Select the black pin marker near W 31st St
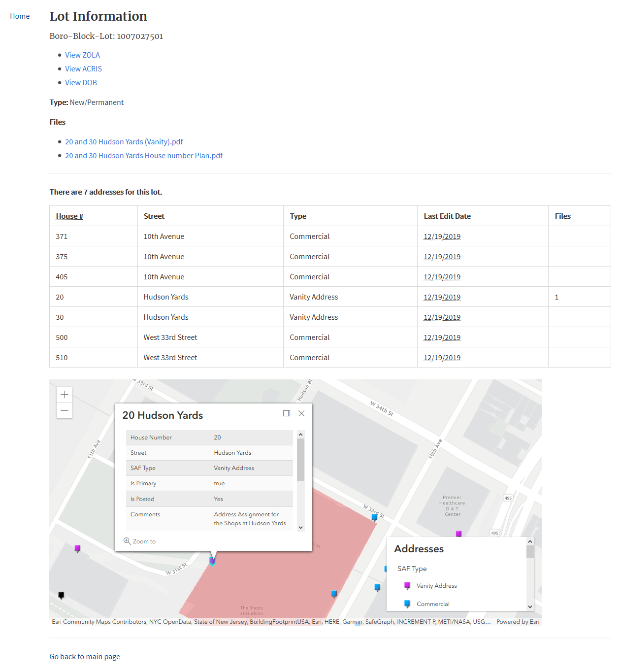The height and width of the screenshot is (672, 621). [61, 595]
